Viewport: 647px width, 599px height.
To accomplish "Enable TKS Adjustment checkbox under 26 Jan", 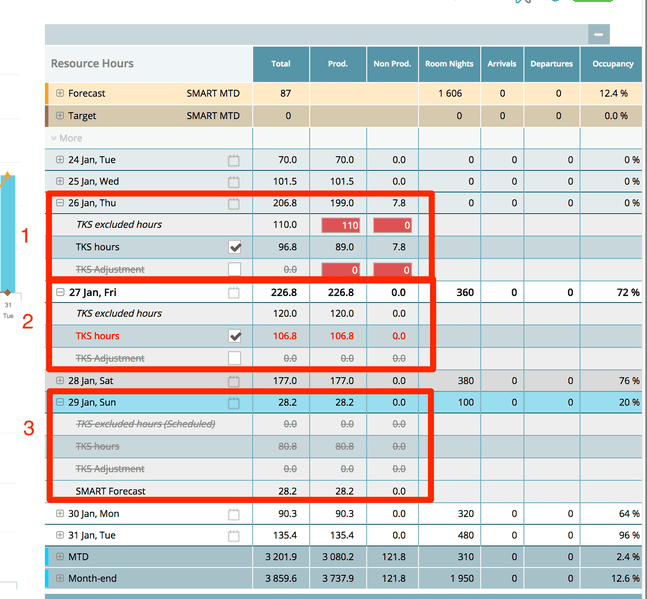I will coord(234,269).
